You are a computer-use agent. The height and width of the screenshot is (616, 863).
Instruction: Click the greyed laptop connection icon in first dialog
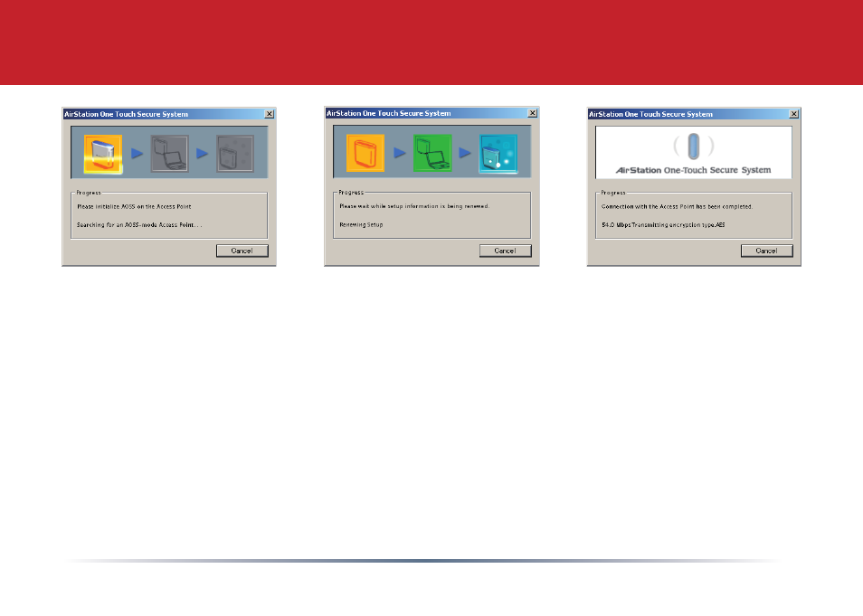(169, 154)
